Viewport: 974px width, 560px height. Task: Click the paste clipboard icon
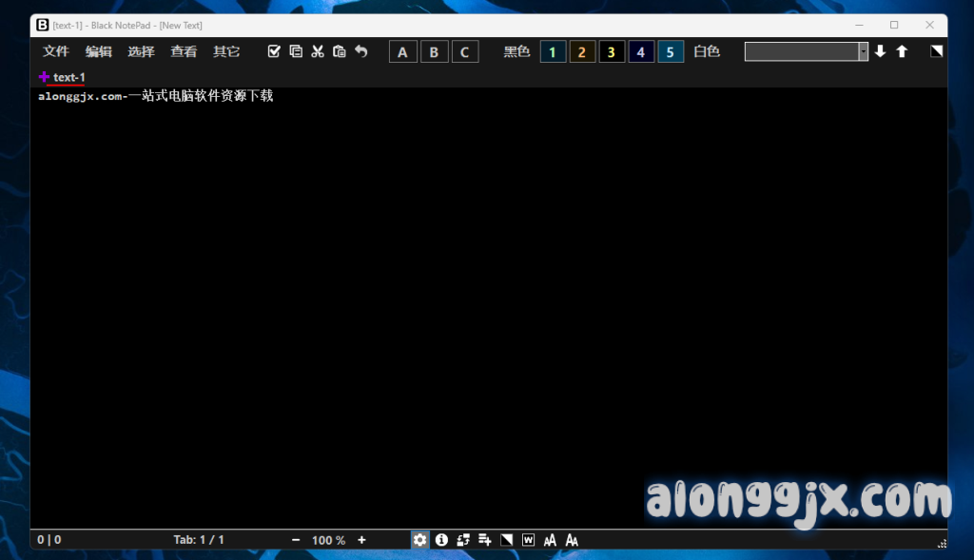pos(340,51)
